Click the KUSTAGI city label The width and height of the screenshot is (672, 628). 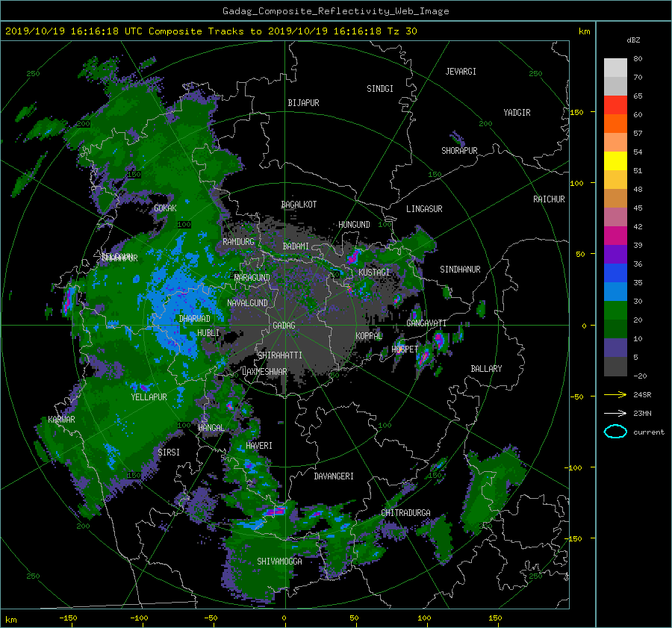click(x=374, y=273)
